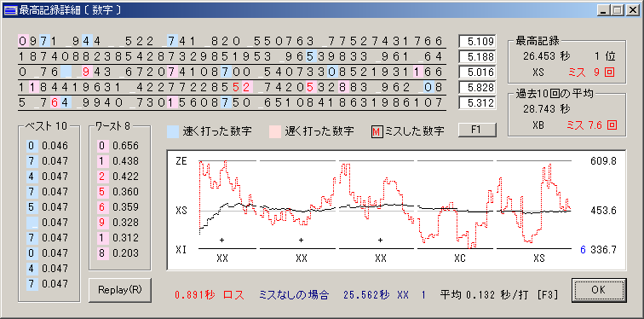This screenshot has height=319, width=644.
Task: Click the red ミス 7.6 回 text
Action: [591, 125]
